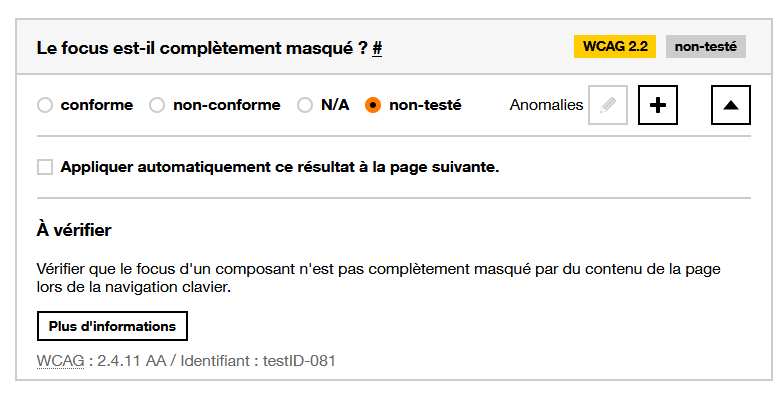Click the title Le focus est-il complètement masqué
783x405 pixels.
(201, 48)
